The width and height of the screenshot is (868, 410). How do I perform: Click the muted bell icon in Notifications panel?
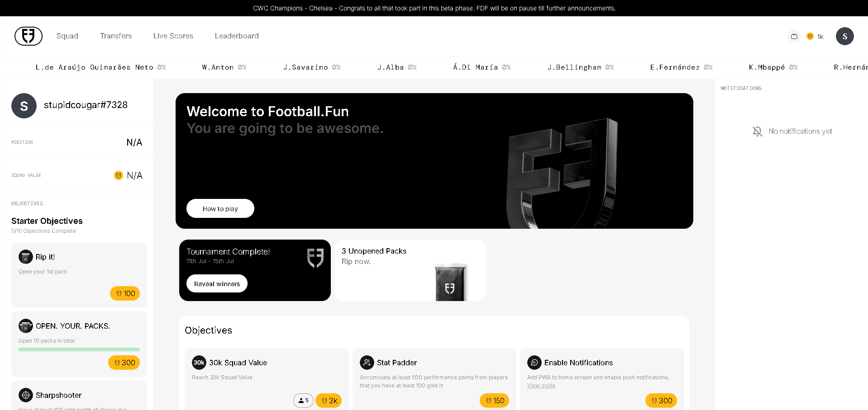pos(757,131)
